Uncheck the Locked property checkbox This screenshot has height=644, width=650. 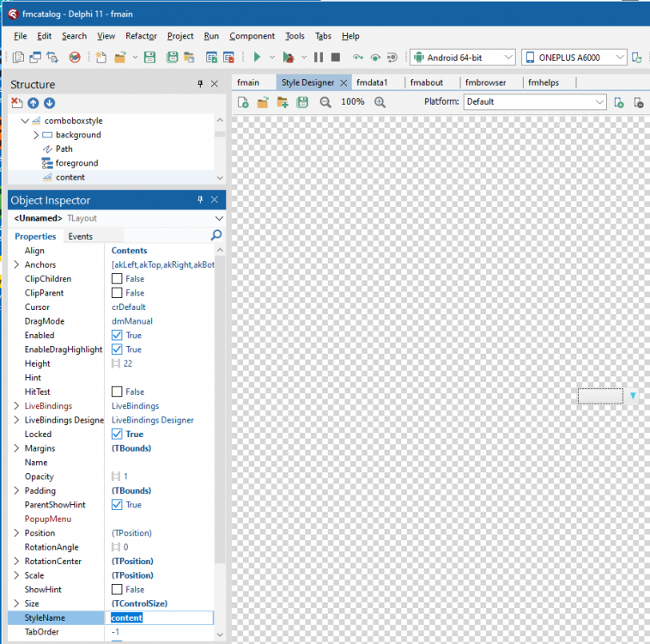pos(117,434)
